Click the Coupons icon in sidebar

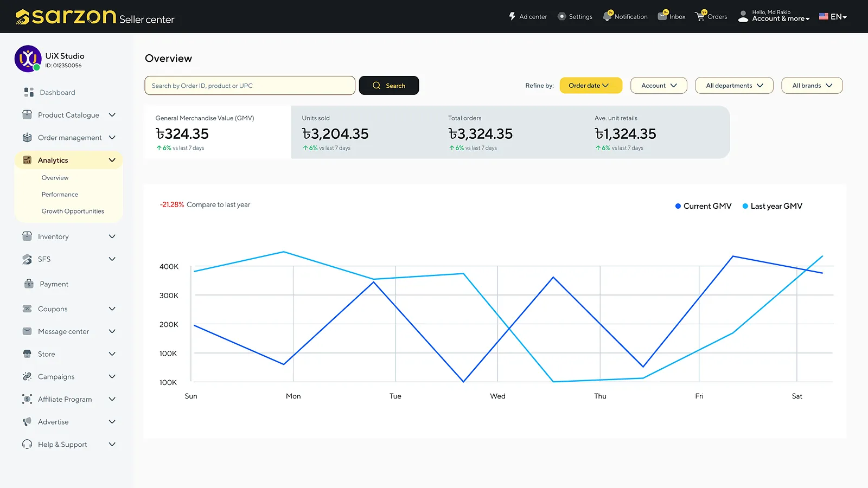(x=27, y=309)
